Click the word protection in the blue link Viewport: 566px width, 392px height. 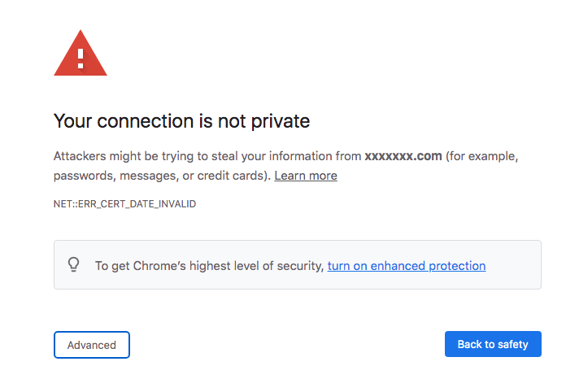point(457,266)
